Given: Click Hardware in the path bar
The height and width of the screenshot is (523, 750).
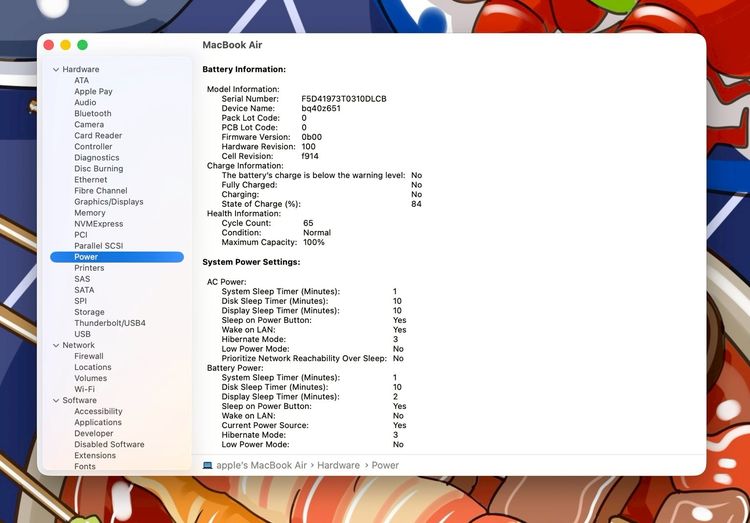Looking at the screenshot, I should click(x=338, y=465).
